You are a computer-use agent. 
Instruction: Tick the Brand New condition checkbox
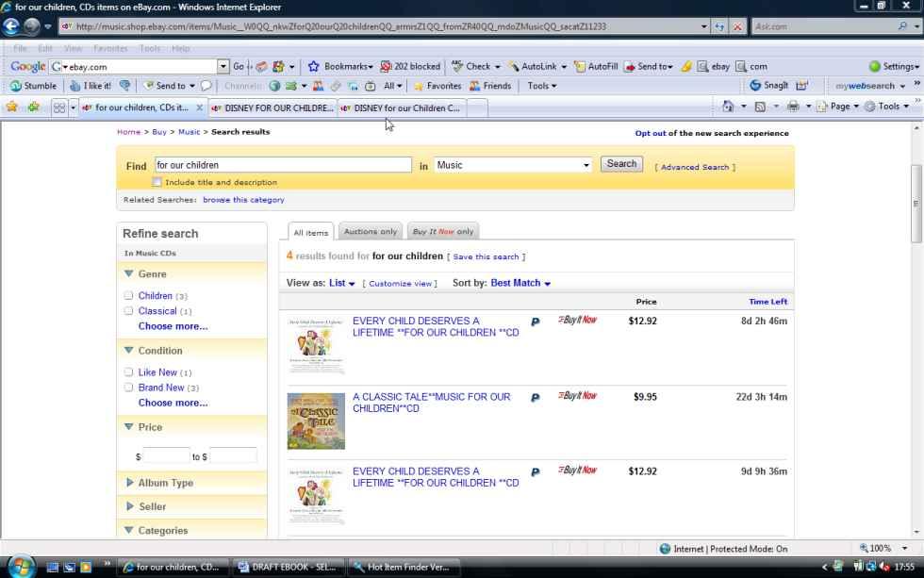point(128,388)
